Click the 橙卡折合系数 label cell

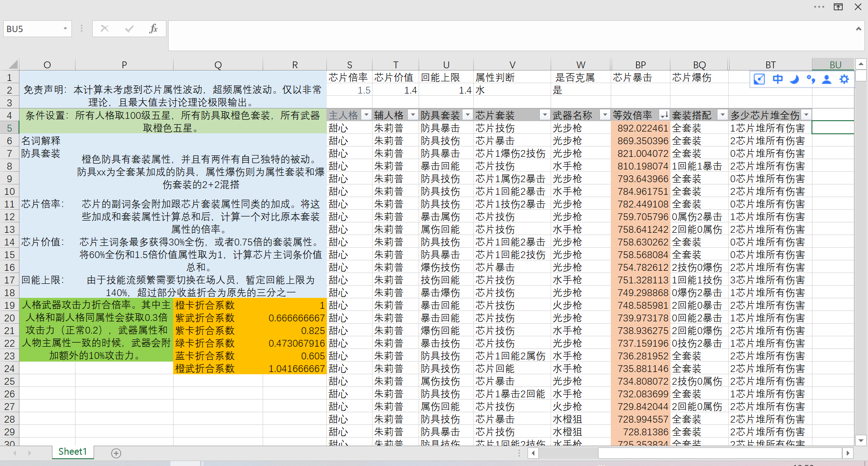[x=218, y=305]
